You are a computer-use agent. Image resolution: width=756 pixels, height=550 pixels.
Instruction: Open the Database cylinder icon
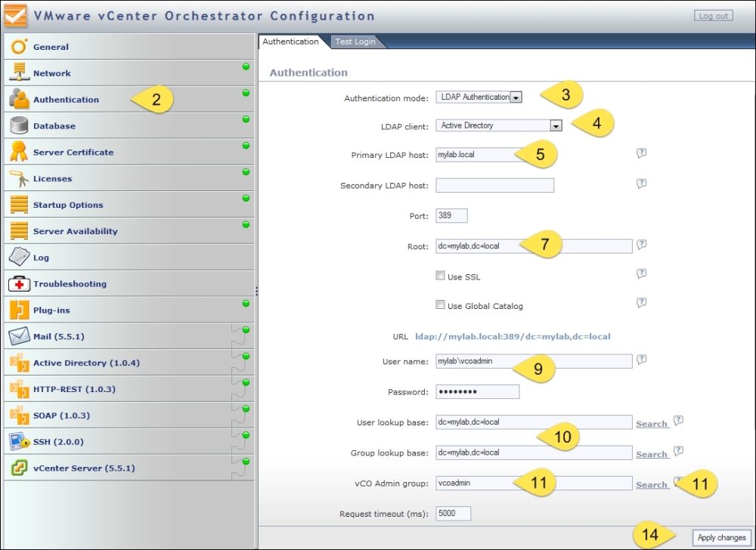point(20,126)
